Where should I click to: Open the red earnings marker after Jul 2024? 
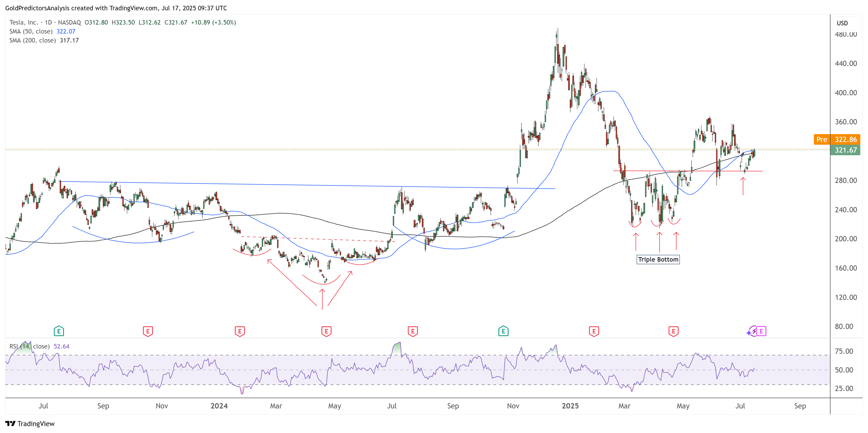(x=413, y=331)
